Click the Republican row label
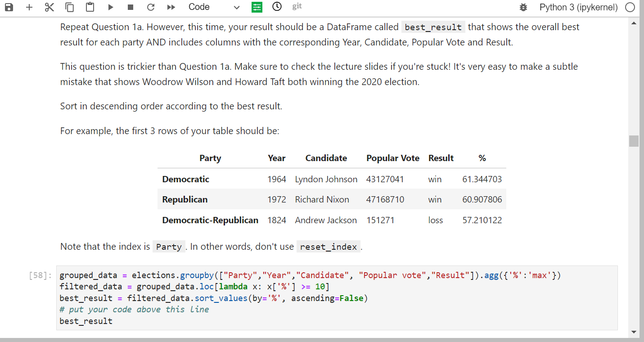 pos(185,199)
